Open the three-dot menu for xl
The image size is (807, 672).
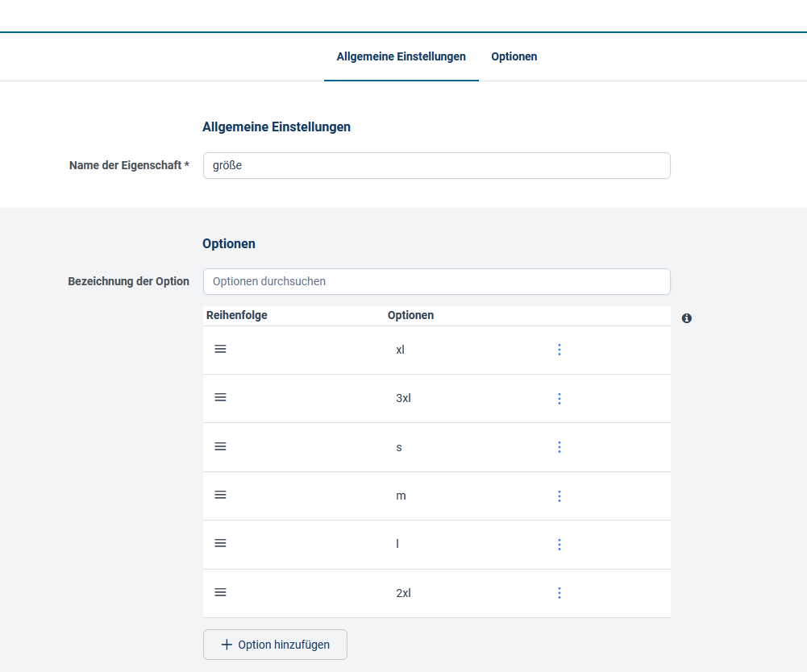coord(559,350)
